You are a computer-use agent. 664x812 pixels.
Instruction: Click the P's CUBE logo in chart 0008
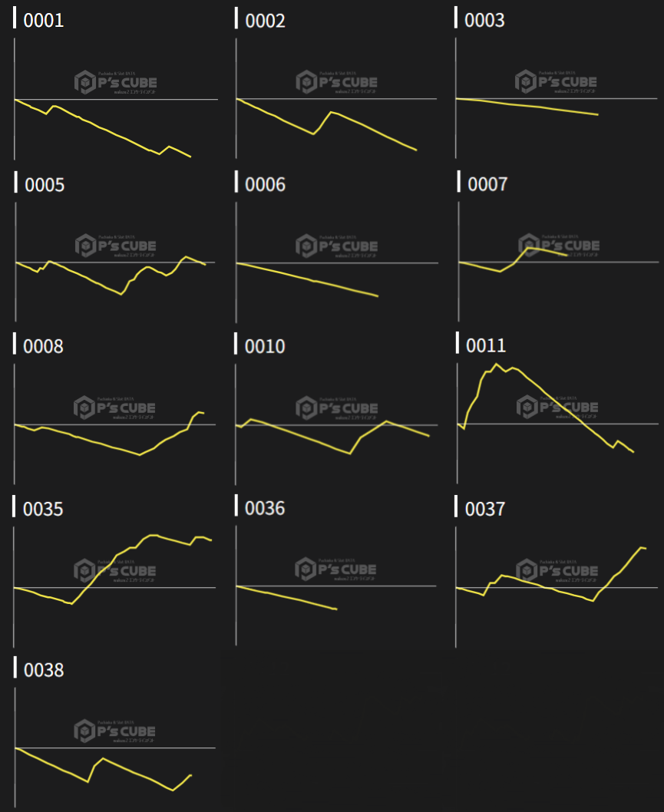pyautogui.click(x=114, y=408)
